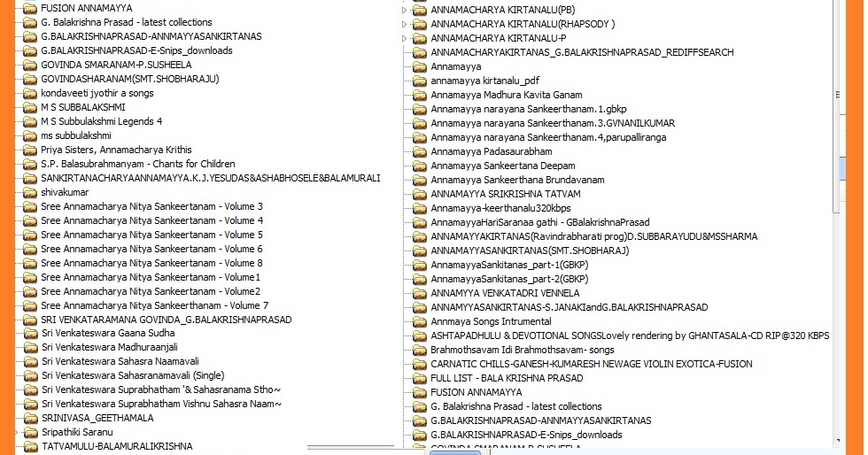Image resolution: width=868 pixels, height=455 pixels.
Task: Click the scrollbar thumb grip
Action: 838,95
